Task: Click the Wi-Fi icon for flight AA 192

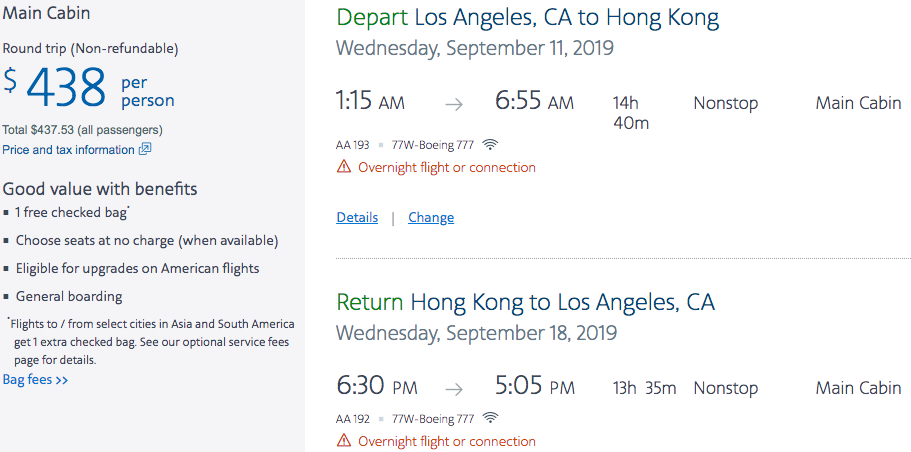Action: (491, 418)
